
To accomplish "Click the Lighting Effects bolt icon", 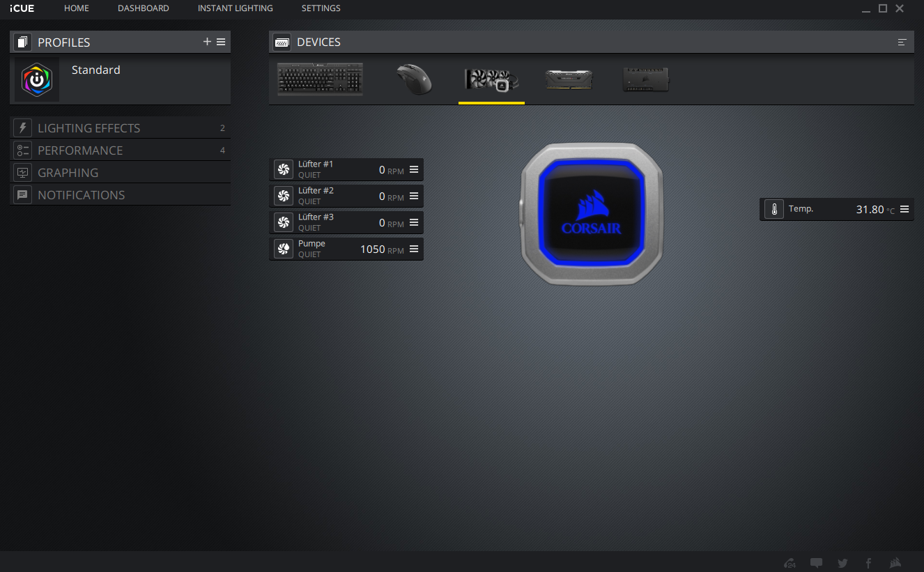I will 23,128.
